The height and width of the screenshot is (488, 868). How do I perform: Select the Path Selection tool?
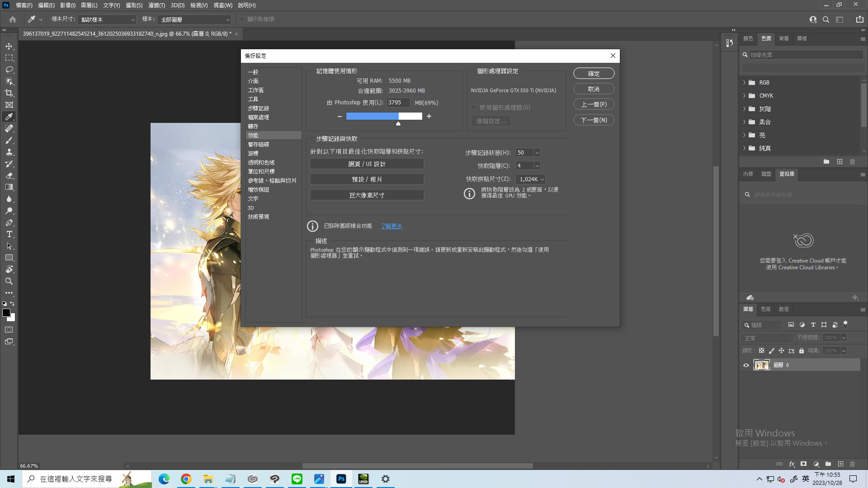tap(9, 246)
